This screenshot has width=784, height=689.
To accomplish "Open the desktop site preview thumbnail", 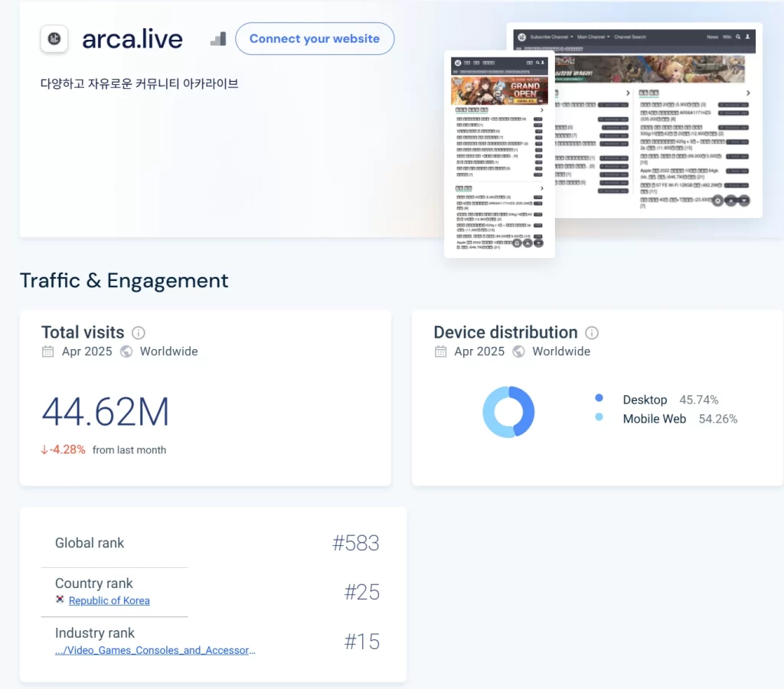I will pos(658,120).
